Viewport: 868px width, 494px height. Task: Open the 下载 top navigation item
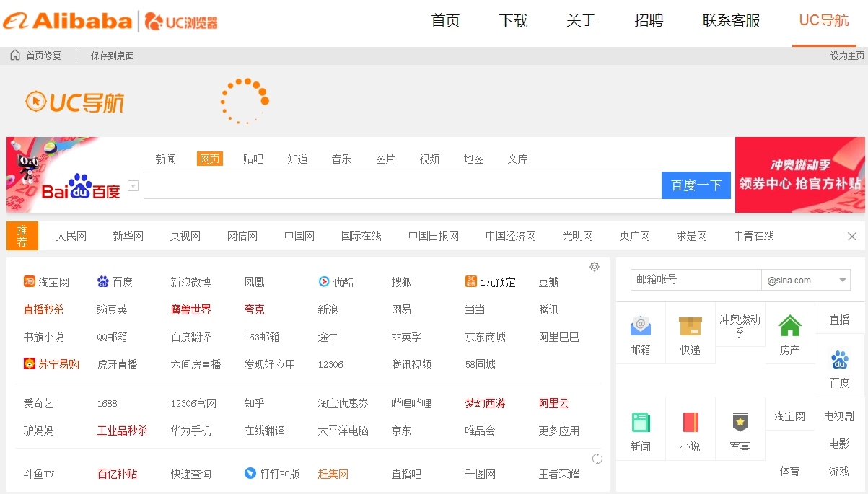tap(513, 21)
